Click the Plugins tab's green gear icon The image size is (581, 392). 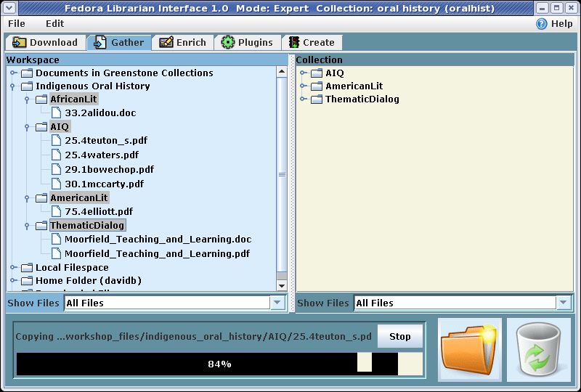[x=228, y=42]
